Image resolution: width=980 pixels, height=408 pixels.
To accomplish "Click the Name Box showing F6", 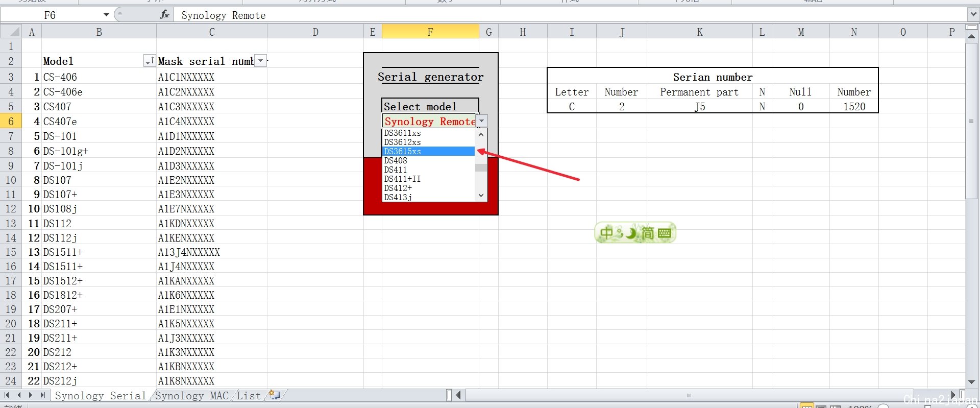I will click(x=50, y=15).
